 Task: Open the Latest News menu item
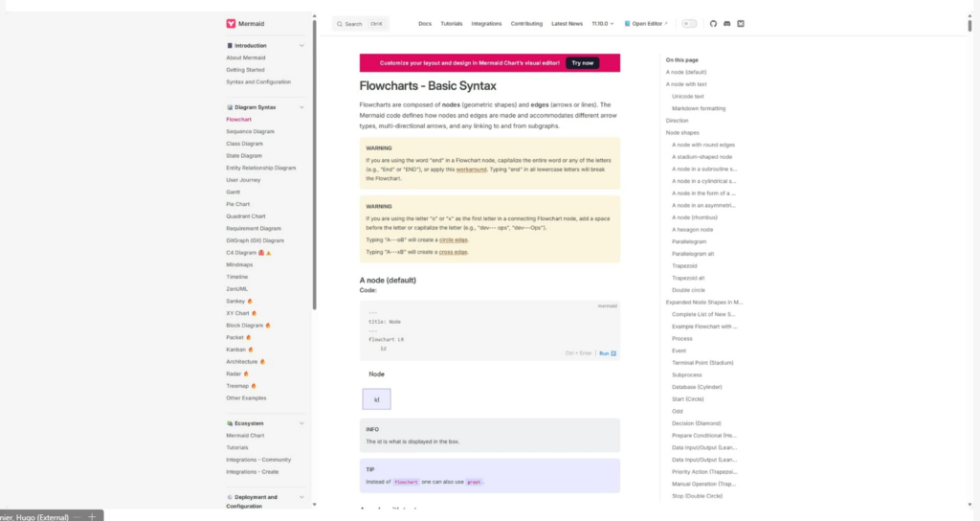coord(567,24)
